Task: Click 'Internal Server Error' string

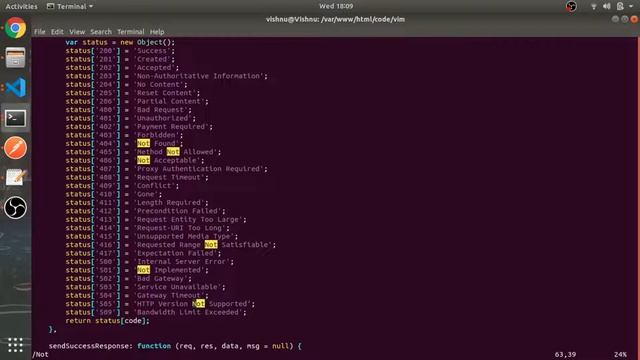Action: (x=182, y=262)
